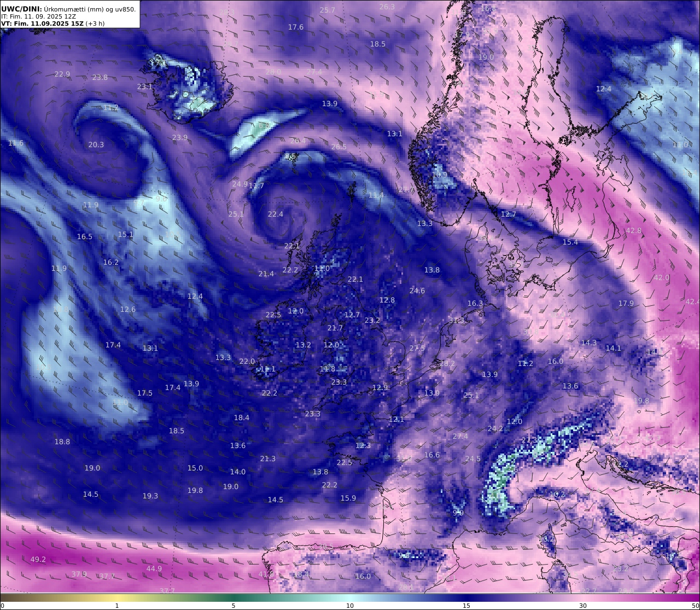
Task: Click the 24.2 value label
Action: click(495, 428)
